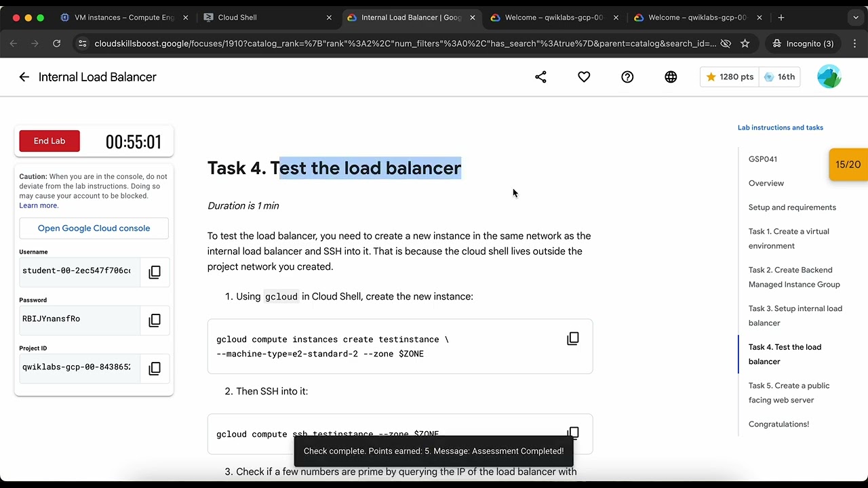Click the Username field student-00-2ec547f706c
Viewport: 868px width, 488px height.
(79, 271)
